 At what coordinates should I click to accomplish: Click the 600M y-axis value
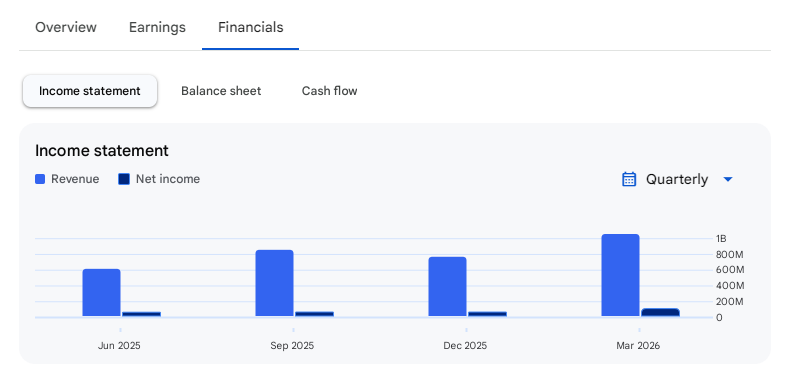point(730,270)
